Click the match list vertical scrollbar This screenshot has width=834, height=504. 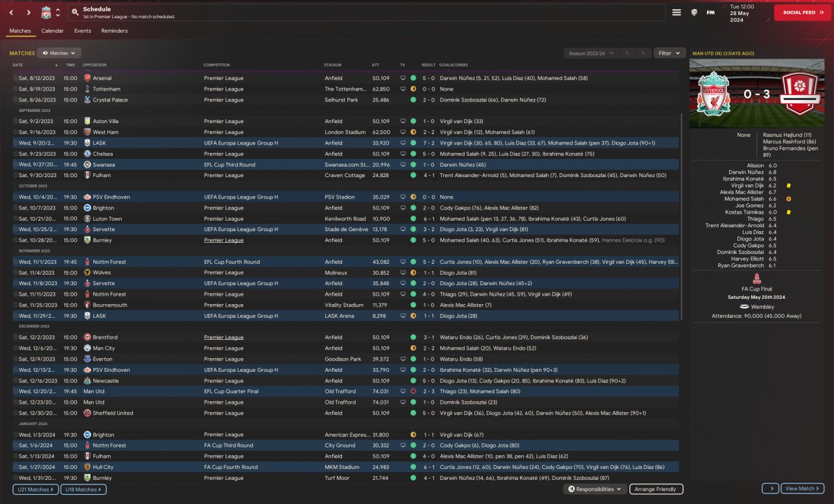(682, 217)
